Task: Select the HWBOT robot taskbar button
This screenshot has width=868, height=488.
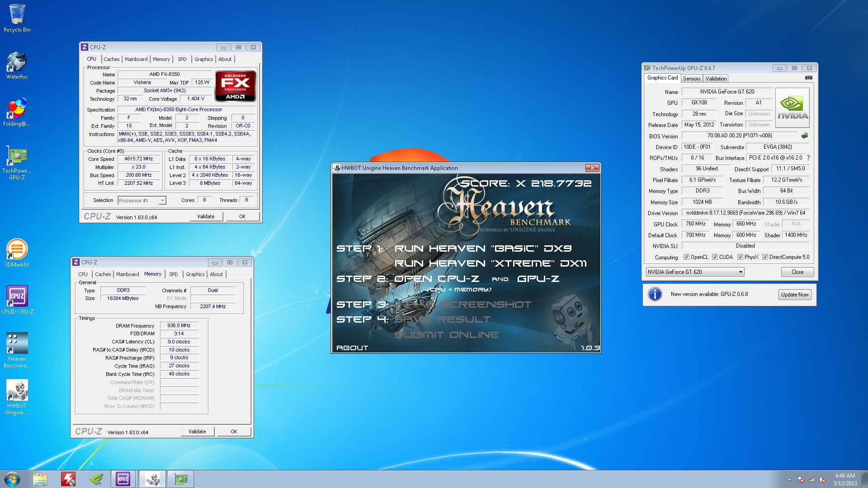Action: point(152,479)
